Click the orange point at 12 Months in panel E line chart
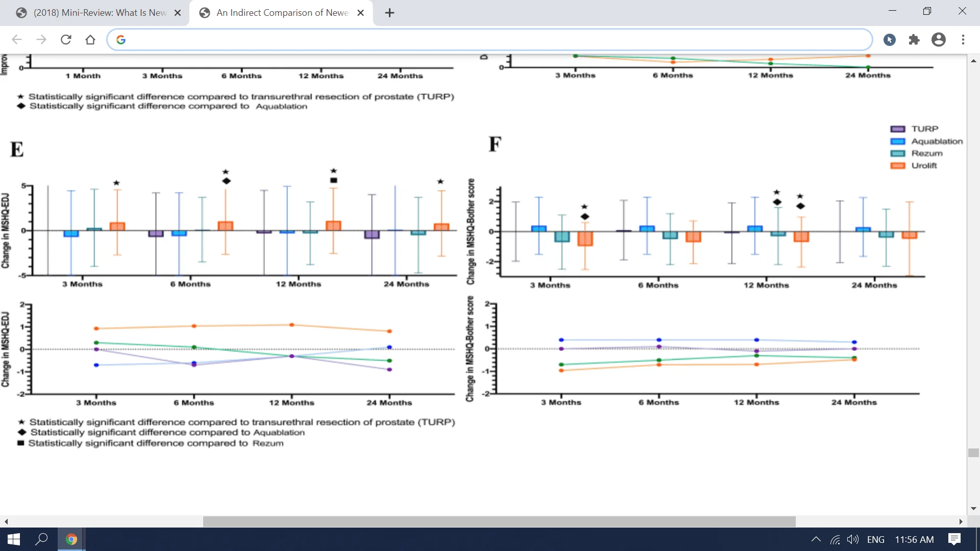 [x=292, y=325]
